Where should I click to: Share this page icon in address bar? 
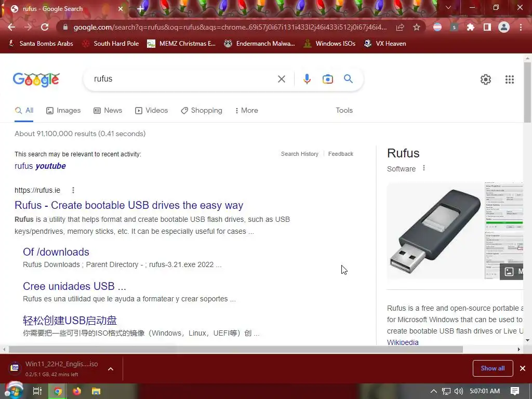[x=401, y=27]
